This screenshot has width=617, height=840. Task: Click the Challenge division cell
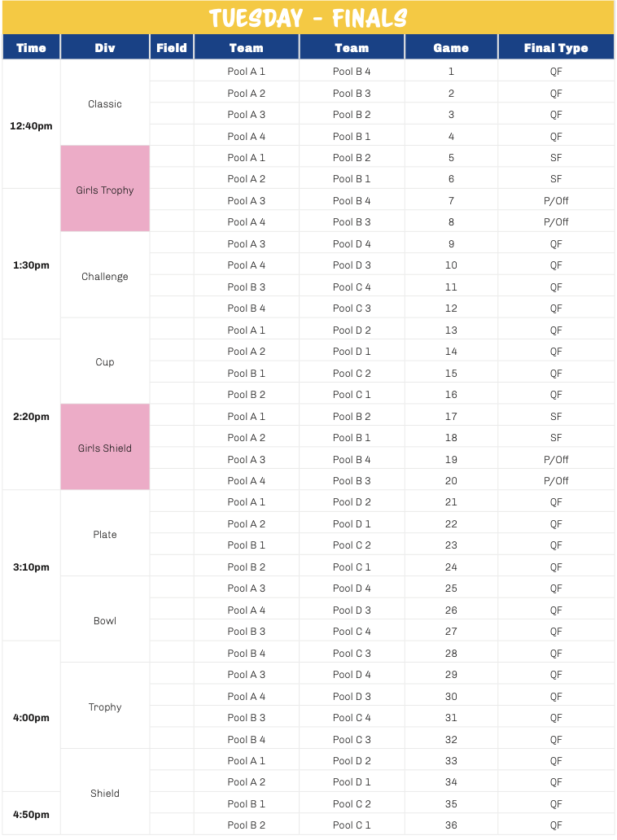[x=105, y=275]
